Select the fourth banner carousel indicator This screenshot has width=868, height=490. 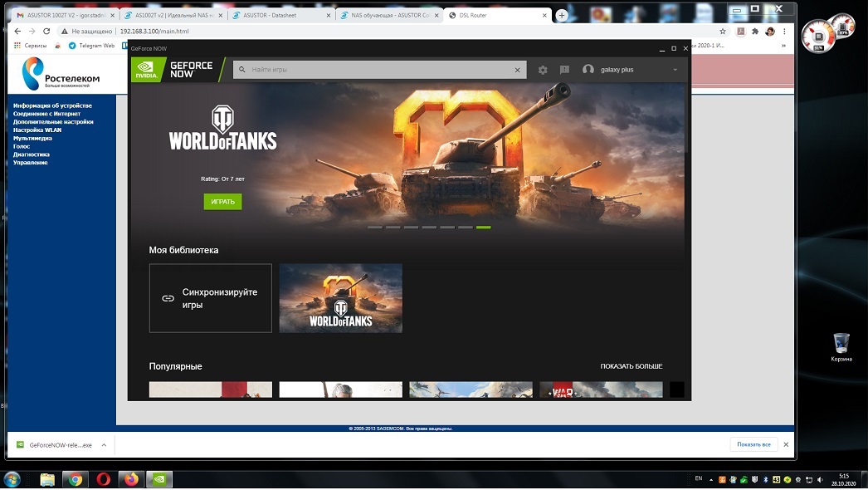point(429,228)
